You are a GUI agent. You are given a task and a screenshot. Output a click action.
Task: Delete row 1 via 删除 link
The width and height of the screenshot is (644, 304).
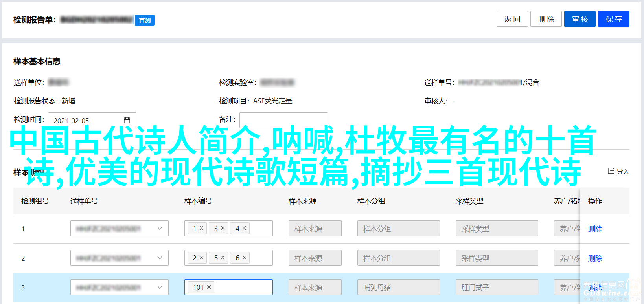pyautogui.click(x=595, y=229)
